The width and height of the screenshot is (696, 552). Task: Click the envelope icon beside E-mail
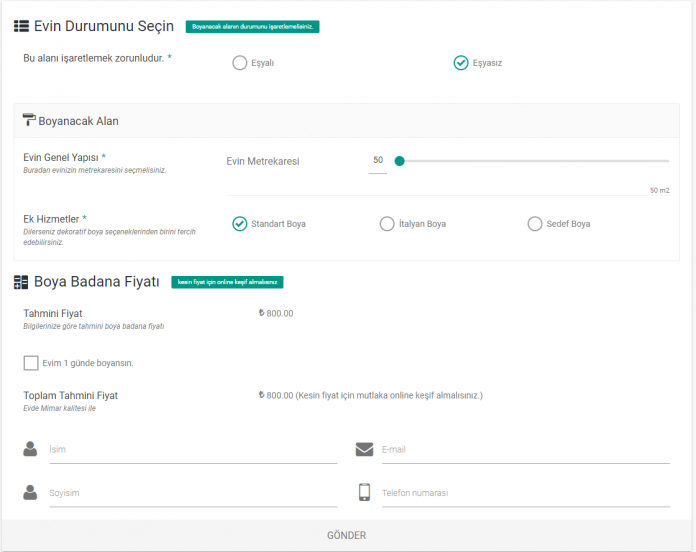click(364, 449)
